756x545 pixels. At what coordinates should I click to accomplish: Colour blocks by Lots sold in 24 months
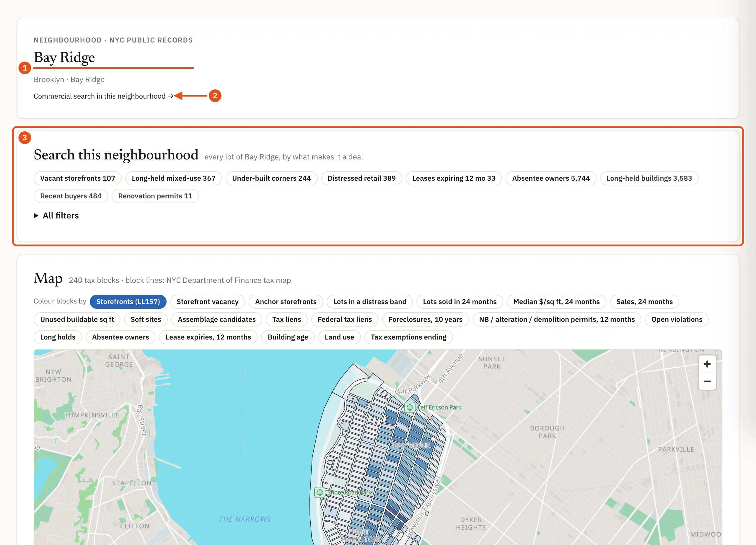[460, 302]
